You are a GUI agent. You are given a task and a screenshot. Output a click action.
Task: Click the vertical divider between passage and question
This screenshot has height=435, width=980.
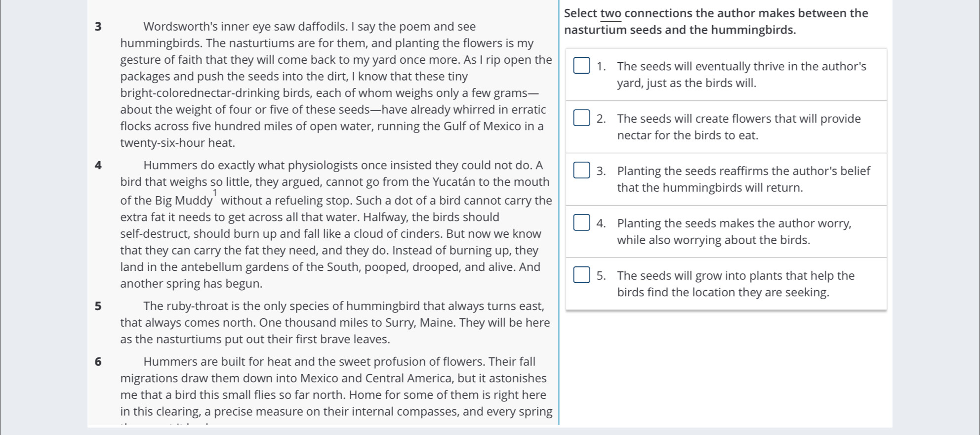[559, 213]
